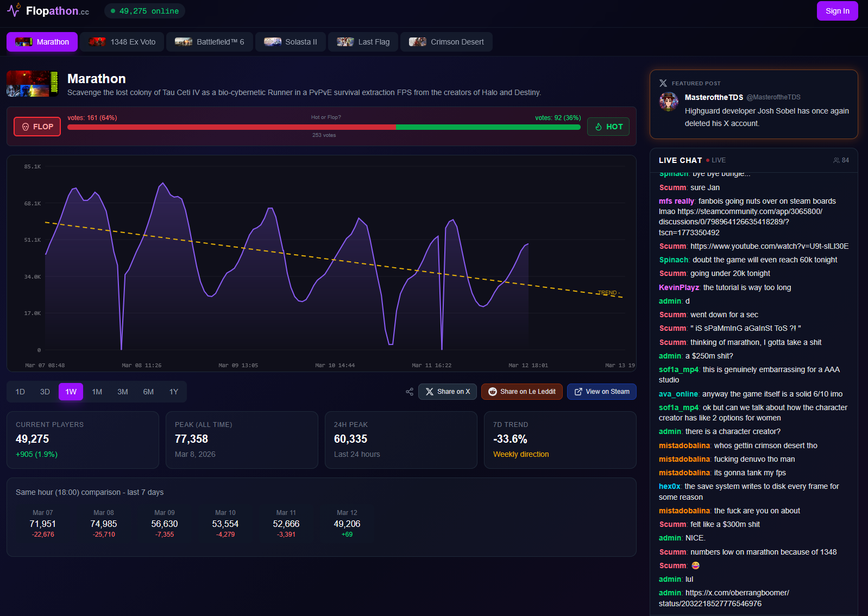The height and width of the screenshot is (616, 868).
Task: Click the Flopathon.cc site title
Action: point(58,11)
